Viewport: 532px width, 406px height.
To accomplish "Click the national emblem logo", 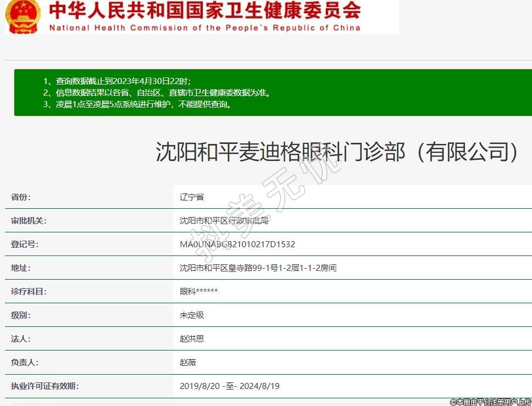I will click(23, 16).
